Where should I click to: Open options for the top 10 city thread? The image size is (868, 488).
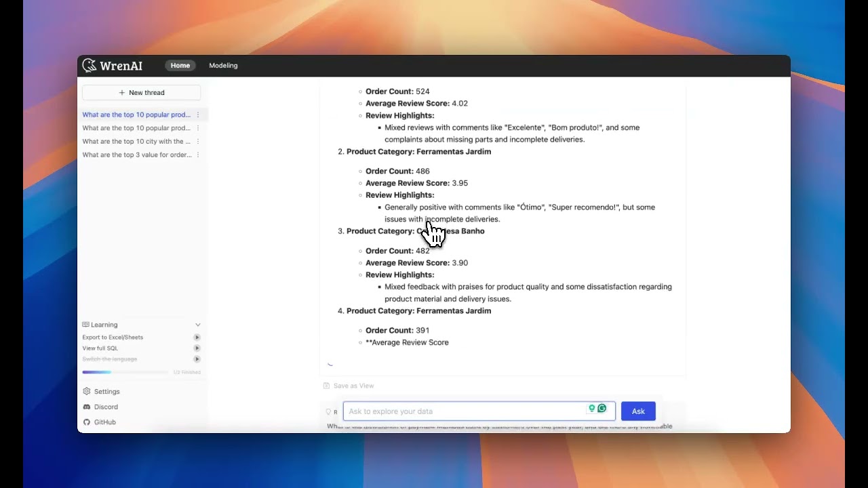pyautogui.click(x=198, y=142)
